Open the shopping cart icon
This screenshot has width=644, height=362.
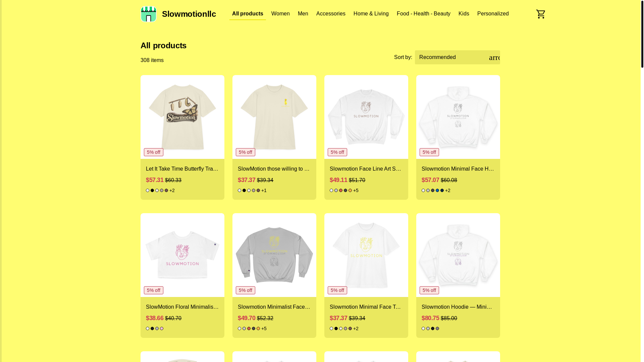pos(540,14)
